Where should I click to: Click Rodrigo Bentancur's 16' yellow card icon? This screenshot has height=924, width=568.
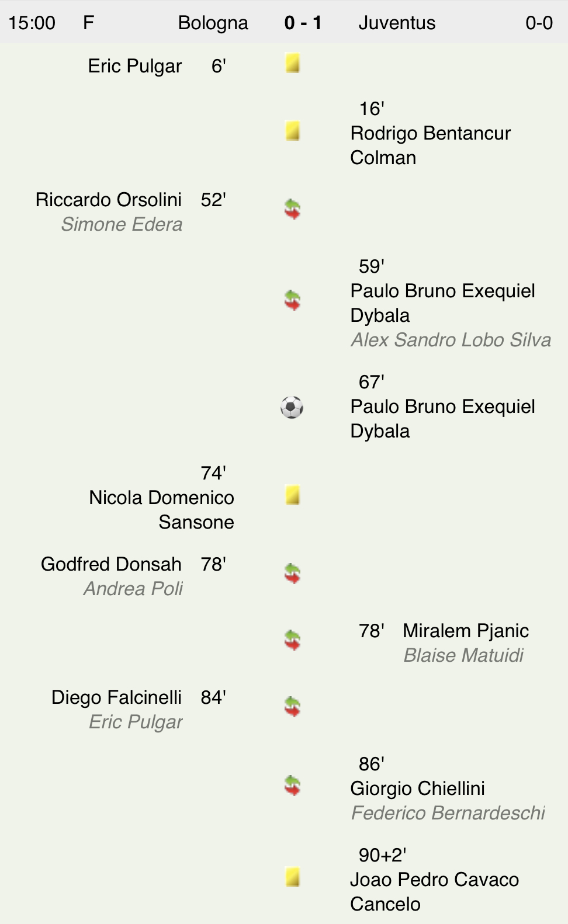(293, 131)
